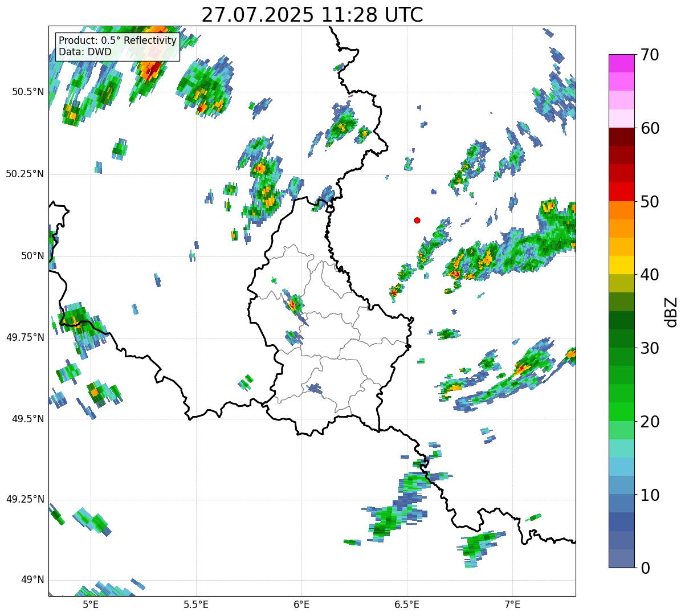The height and width of the screenshot is (616, 685).
Task: Click the "50.5°N" latitude label
Action: 27,92
